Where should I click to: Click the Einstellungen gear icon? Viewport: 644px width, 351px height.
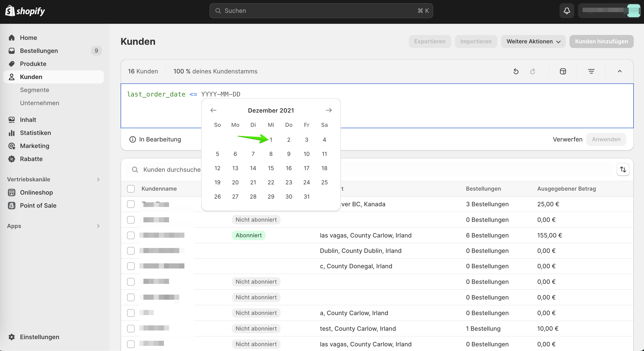(x=11, y=337)
